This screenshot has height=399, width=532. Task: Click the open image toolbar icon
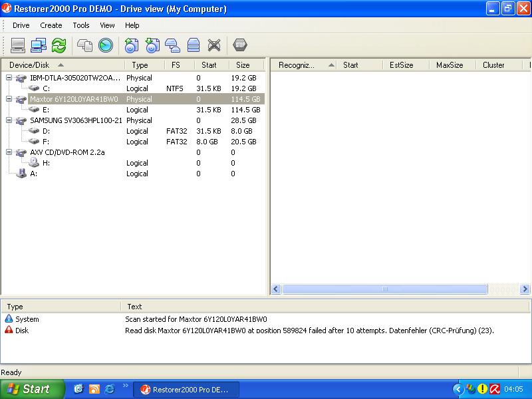[152, 45]
